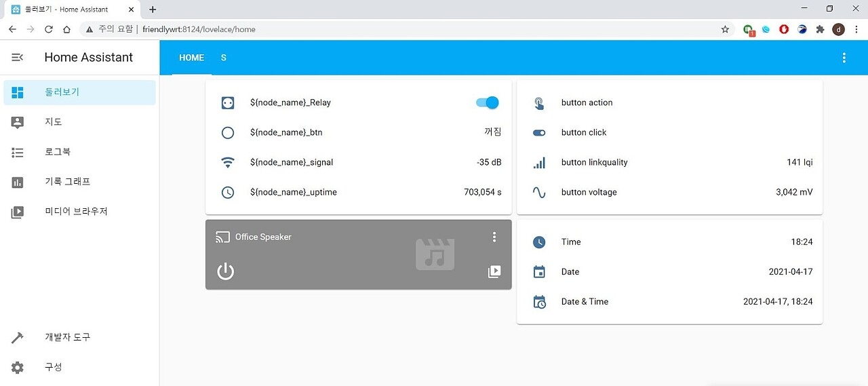The height and width of the screenshot is (386, 868).
Task: Toggle the ${node_name}_Relay switch
Action: tap(488, 102)
